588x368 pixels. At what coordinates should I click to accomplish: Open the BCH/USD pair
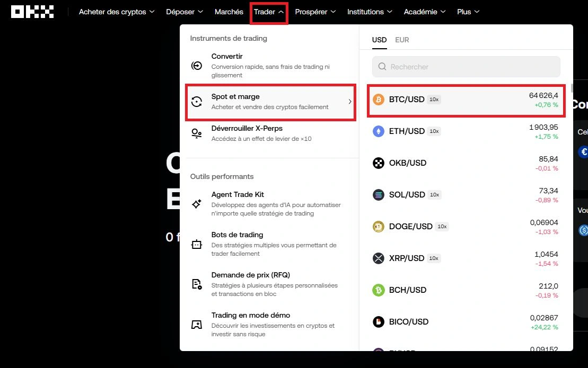tap(466, 291)
